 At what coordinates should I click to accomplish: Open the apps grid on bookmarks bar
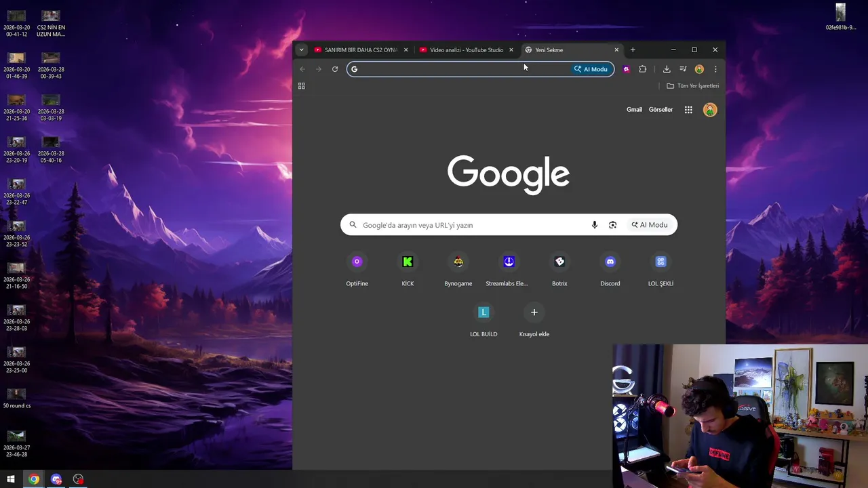302,86
